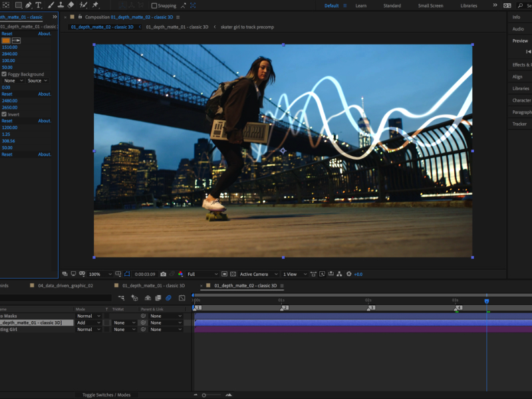The width and height of the screenshot is (532, 399).
Task: Enable the Snapping checkbox
Action: coord(154,6)
